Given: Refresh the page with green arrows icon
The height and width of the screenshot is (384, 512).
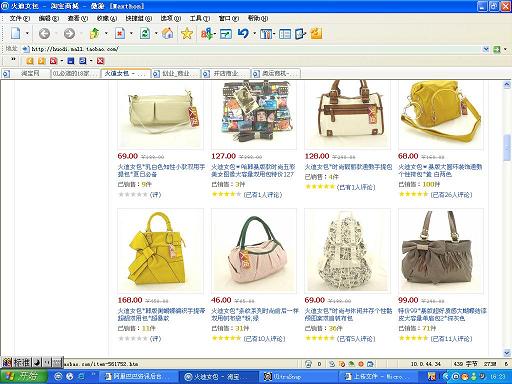Looking at the screenshot, I should point(145,34).
